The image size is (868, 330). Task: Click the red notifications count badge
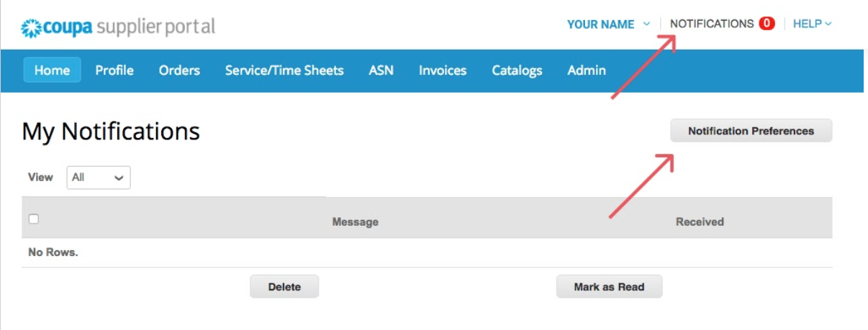767,24
